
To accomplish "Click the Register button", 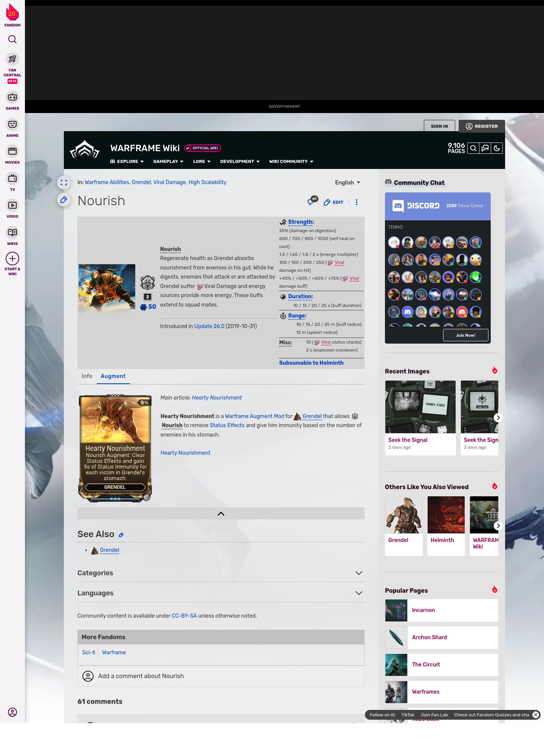I will tap(482, 126).
